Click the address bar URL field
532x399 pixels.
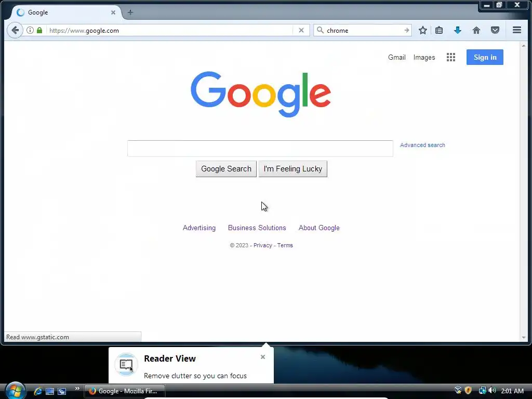(170, 30)
